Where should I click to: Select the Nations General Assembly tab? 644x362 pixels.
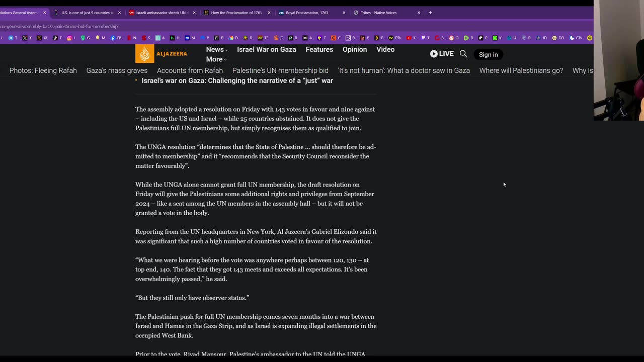point(20,13)
